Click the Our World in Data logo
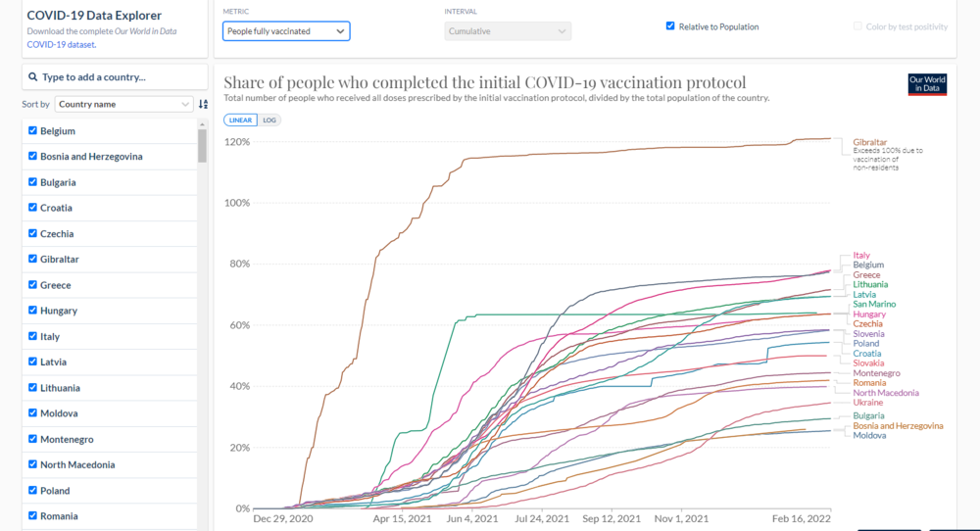The width and height of the screenshot is (980, 531). tap(926, 84)
